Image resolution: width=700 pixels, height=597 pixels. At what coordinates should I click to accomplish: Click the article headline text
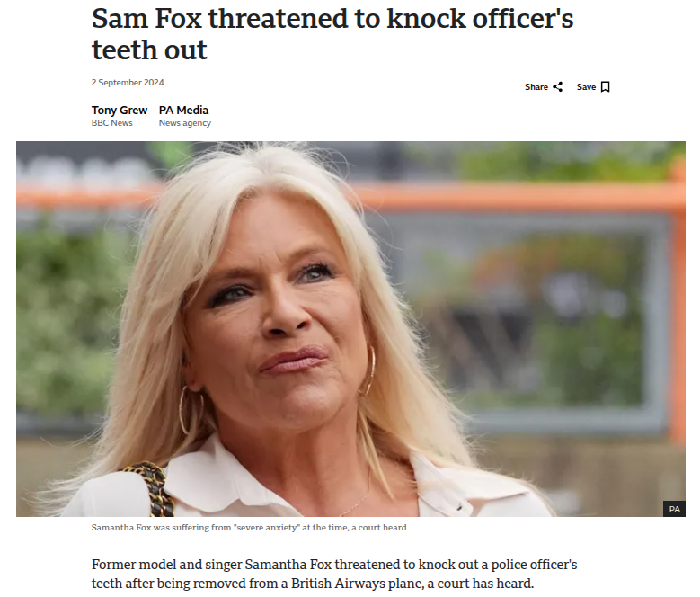click(x=332, y=34)
